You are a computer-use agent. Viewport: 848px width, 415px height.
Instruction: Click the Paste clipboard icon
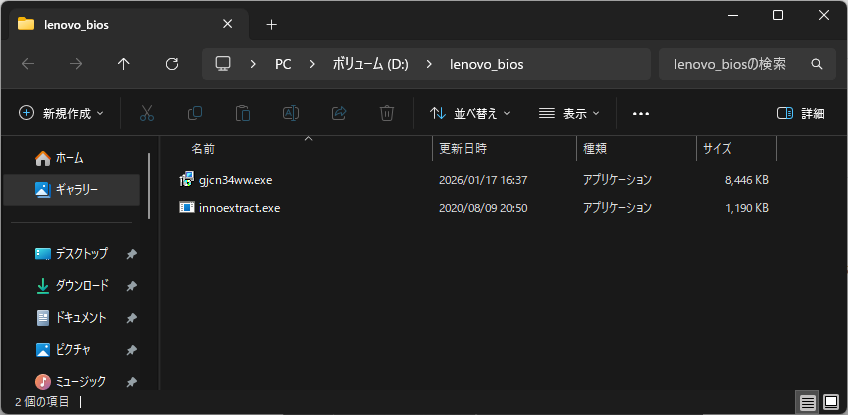[x=242, y=113]
